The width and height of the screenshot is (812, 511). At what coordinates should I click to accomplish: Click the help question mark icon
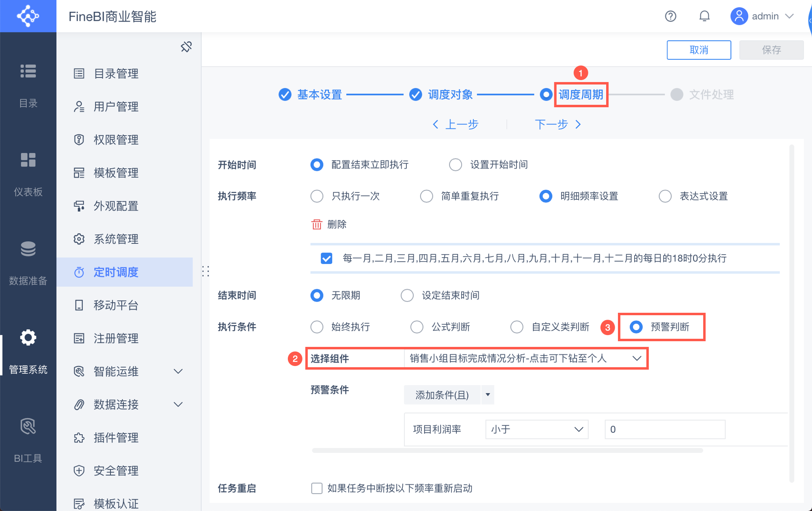670,16
